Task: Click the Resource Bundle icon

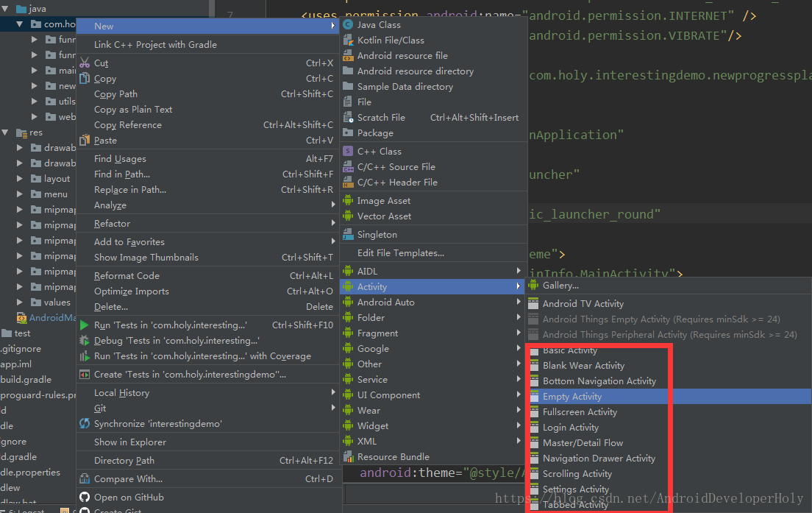Action: pyautogui.click(x=348, y=457)
